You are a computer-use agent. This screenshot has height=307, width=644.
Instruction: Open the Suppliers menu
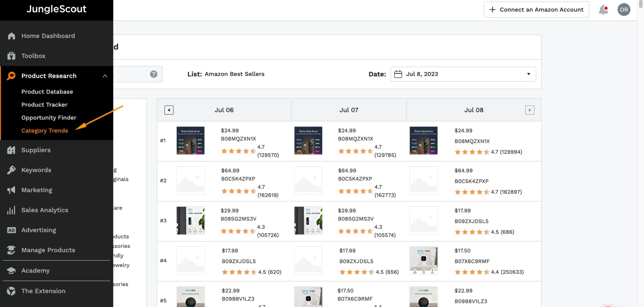click(36, 150)
